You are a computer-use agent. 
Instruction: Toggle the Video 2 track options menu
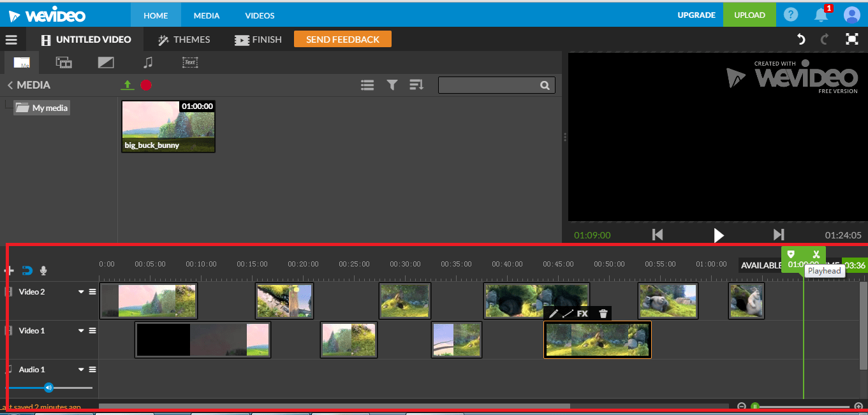coord(92,291)
